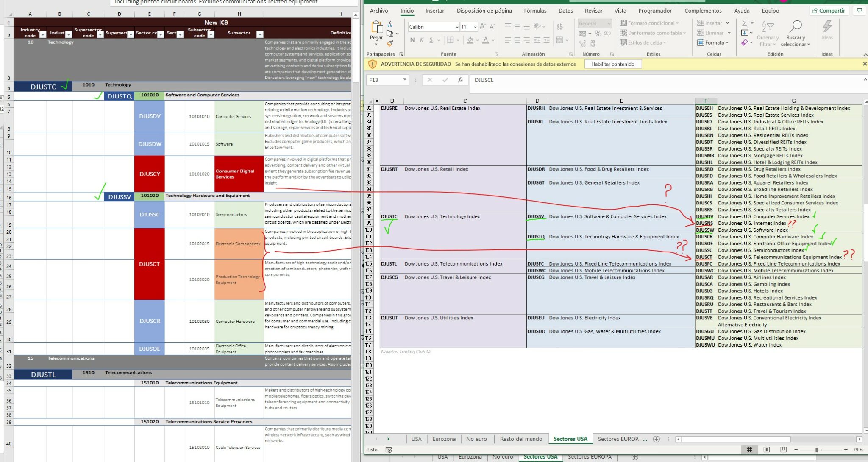Click the Fill Color paint bucket icon

470,40
